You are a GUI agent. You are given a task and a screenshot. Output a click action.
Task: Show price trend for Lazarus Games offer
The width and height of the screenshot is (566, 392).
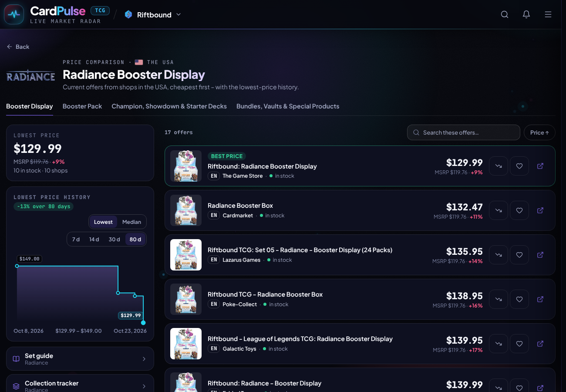(499, 255)
